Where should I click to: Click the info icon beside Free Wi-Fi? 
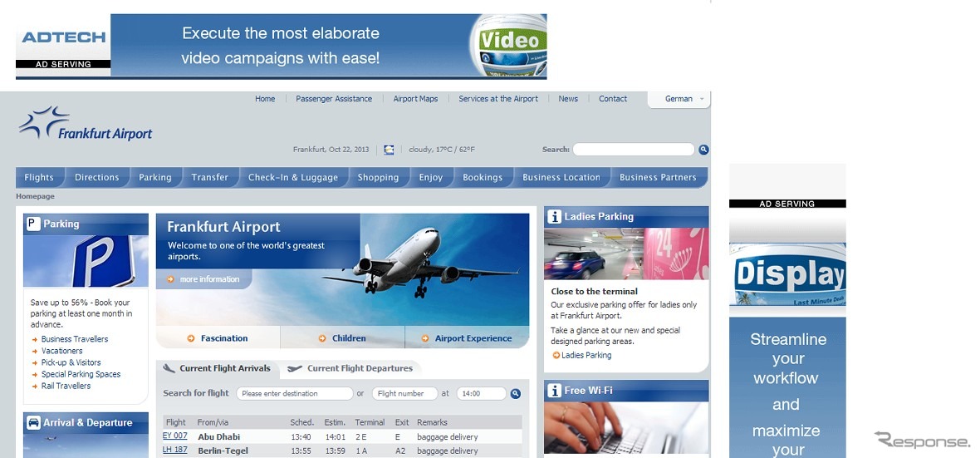coord(554,391)
